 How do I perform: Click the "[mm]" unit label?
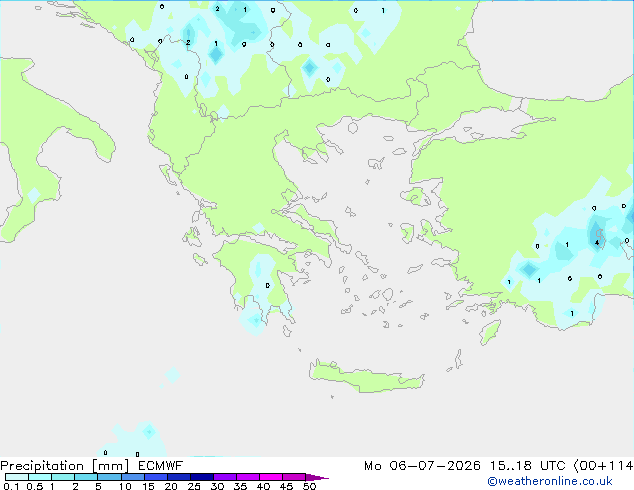[111, 466]
